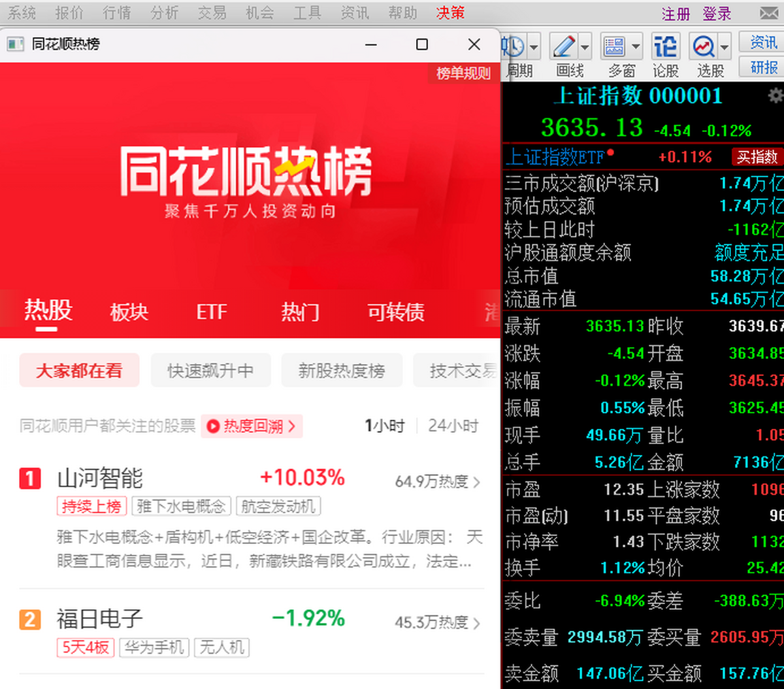Click the 买指数 button

click(757, 157)
